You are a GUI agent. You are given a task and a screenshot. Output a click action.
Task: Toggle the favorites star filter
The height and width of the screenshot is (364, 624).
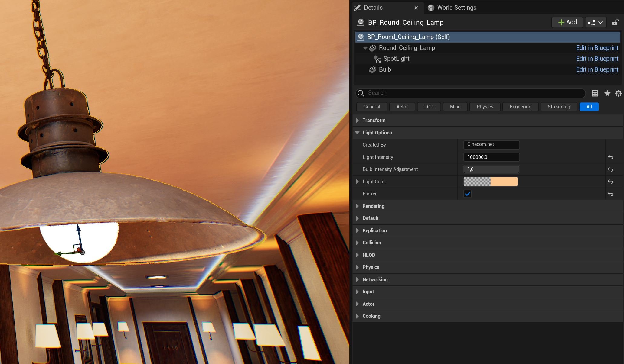click(x=607, y=93)
